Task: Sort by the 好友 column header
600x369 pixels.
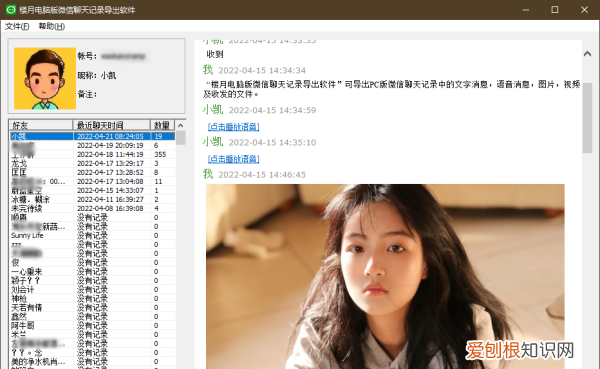Action: 41,125
